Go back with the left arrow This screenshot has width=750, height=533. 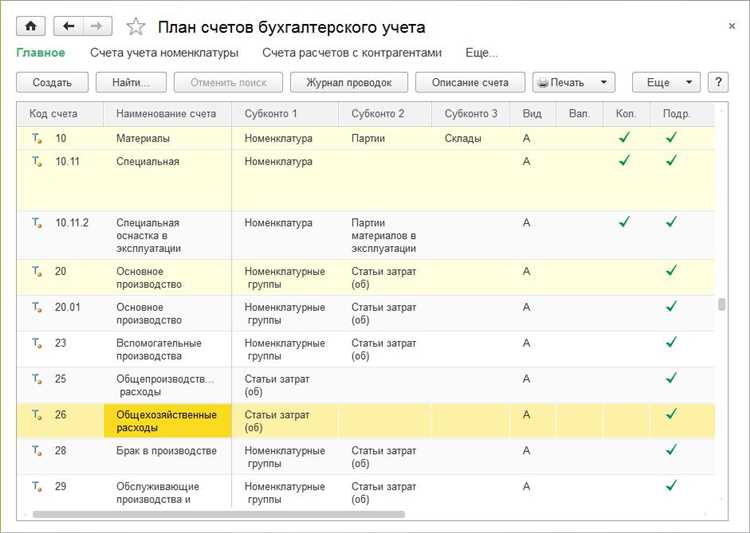[68, 27]
